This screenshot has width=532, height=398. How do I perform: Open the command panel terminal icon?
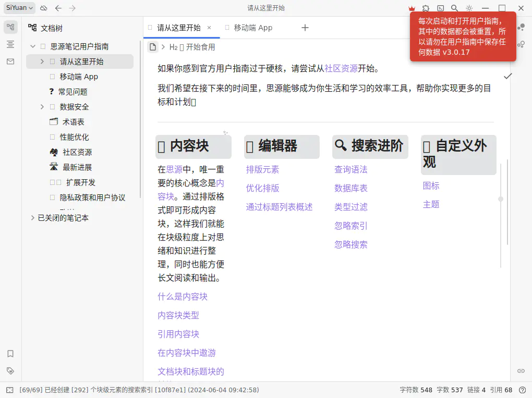click(x=441, y=8)
